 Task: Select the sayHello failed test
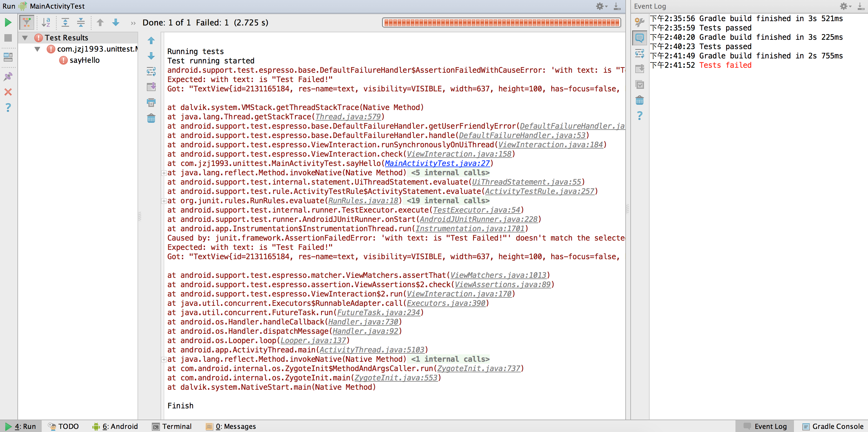click(x=84, y=60)
